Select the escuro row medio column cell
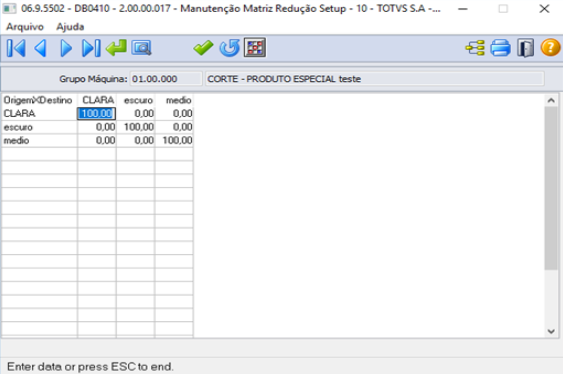 click(x=174, y=127)
